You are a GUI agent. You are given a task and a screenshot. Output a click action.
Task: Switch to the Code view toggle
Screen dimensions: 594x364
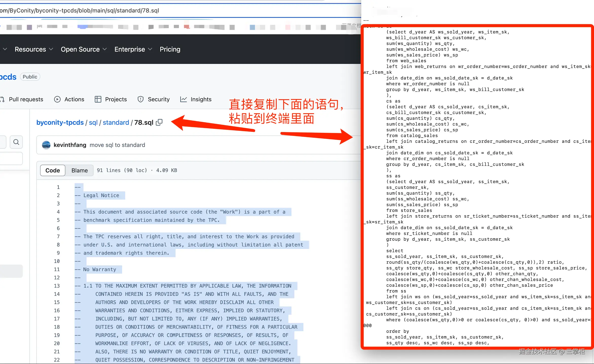pos(52,170)
